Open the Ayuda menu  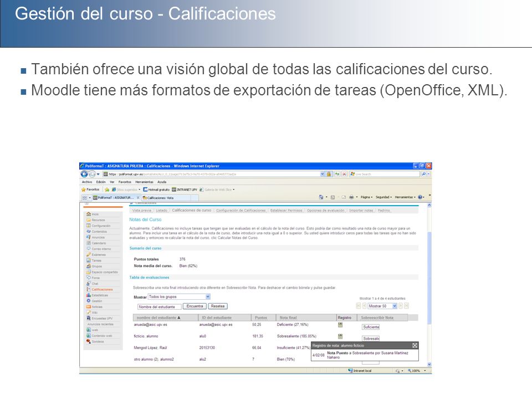pos(162,182)
